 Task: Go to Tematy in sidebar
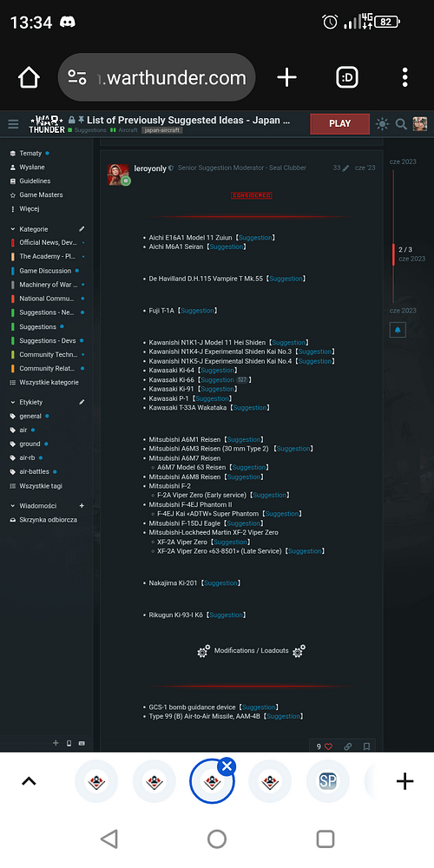[30, 154]
